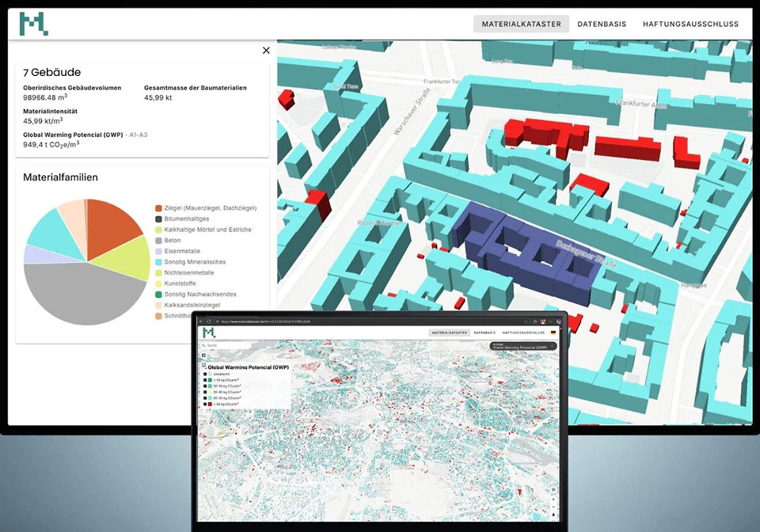The width and height of the screenshot is (760, 532).
Task: Click the German flag language icon on laptop
Action: tap(553, 333)
